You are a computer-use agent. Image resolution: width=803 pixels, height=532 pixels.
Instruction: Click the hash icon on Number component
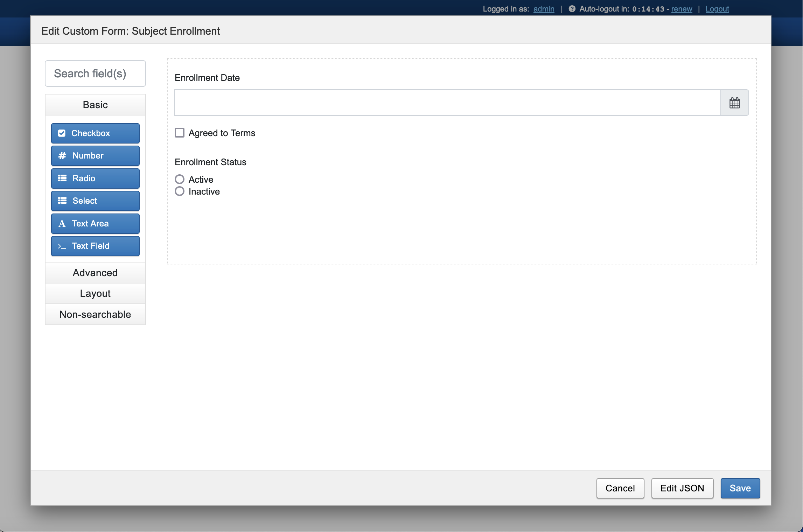62,156
